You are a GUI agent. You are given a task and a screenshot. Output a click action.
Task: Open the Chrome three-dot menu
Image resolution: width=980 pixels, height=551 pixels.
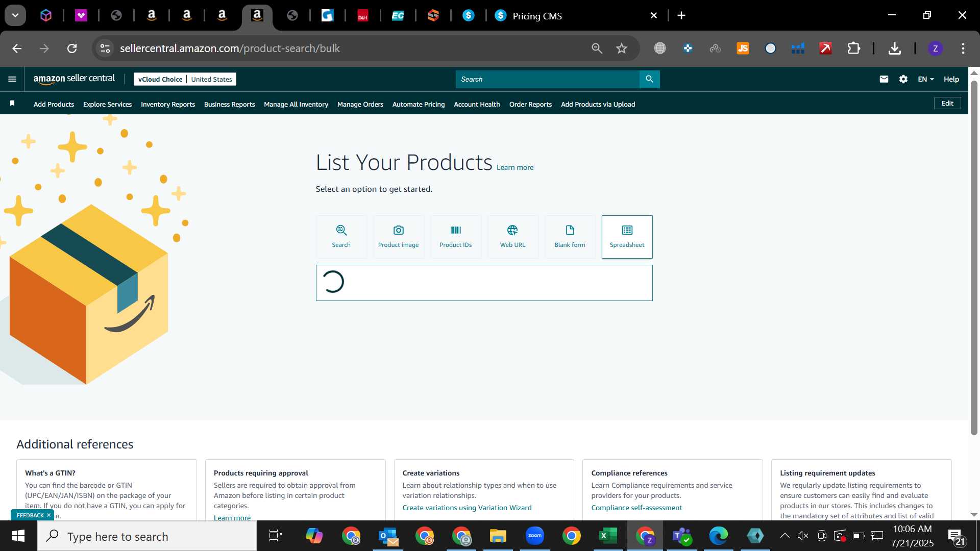tap(963, 48)
